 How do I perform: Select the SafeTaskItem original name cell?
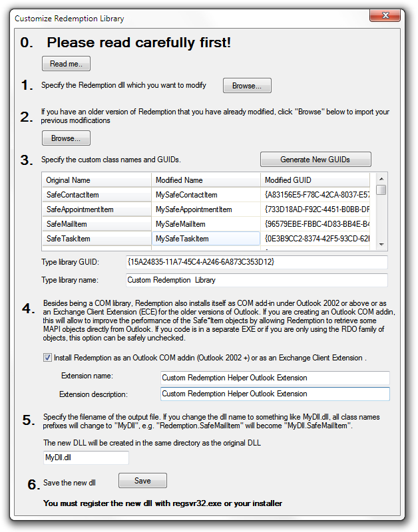pos(97,239)
